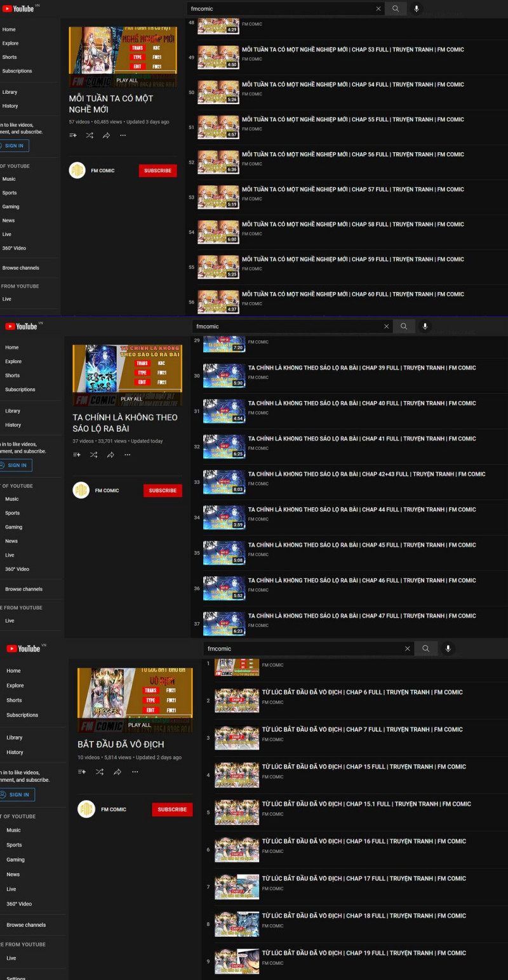Open more options for the 10-video playlist
508x980 pixels.
[135, 772]
